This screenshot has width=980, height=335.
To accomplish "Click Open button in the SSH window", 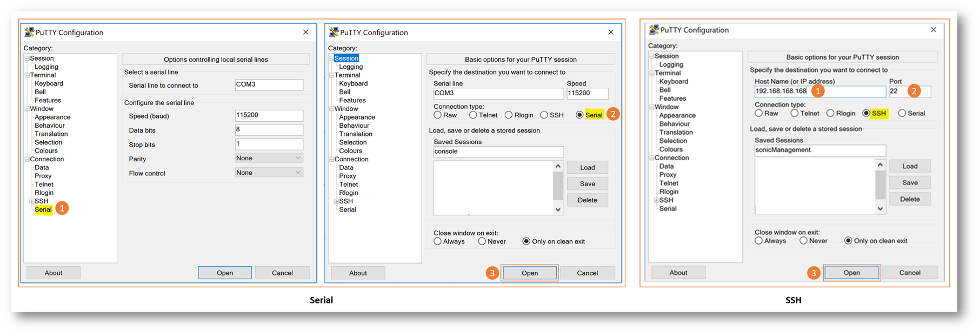I will pyautogui.click(x=851, y=273).
